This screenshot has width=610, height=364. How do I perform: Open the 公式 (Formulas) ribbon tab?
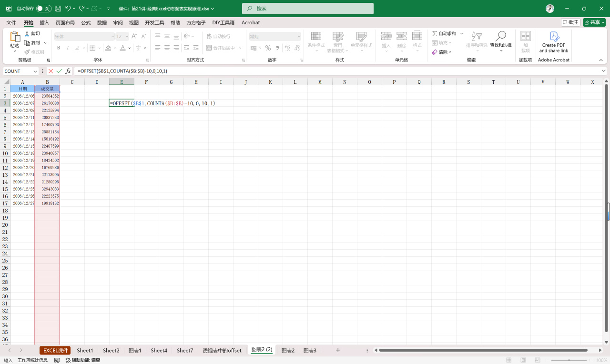(x=86, y=22)
